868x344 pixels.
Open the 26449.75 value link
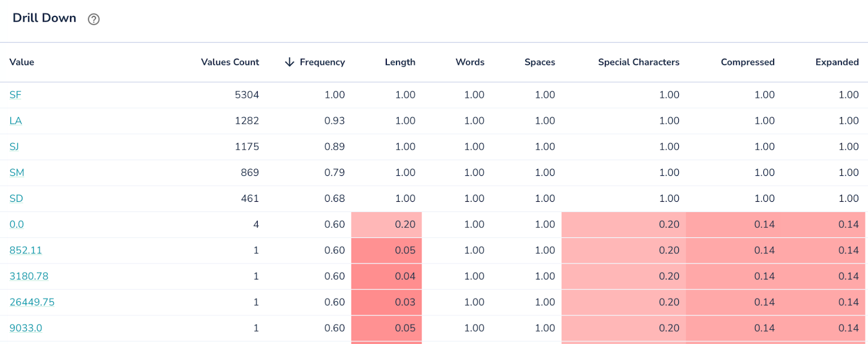point(32,302)
